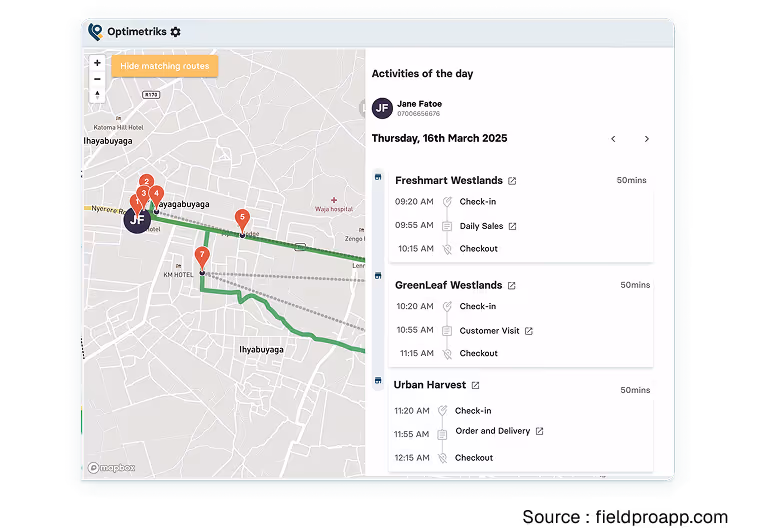This screenshot has width=757, height=528.
Task: Click the 11:15 AM Checkout entry
Action: tap(449, 353)
